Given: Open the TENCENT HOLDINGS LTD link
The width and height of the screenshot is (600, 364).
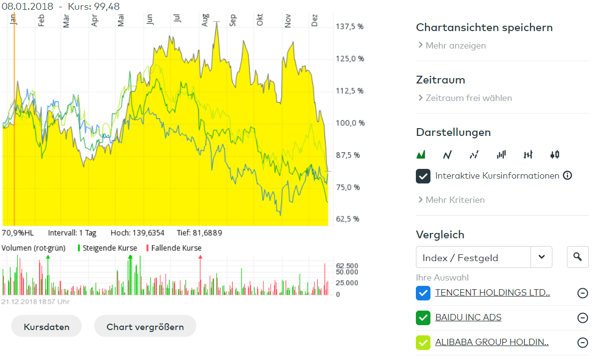Looking at the screenshot, I should [x=492, y=293].
